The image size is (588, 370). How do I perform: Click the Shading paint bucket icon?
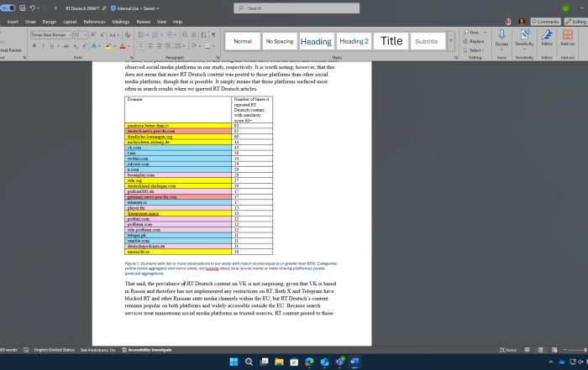[193, 45]
